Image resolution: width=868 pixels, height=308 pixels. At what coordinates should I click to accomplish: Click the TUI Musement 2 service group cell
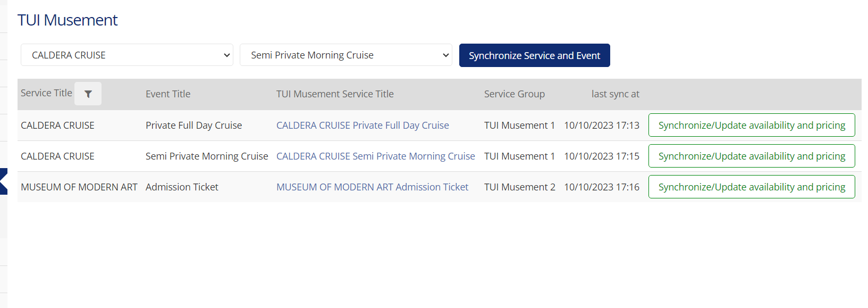519,187
